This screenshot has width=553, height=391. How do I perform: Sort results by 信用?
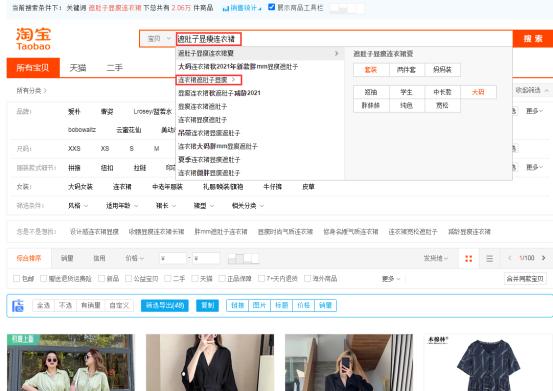pos(99,258)
